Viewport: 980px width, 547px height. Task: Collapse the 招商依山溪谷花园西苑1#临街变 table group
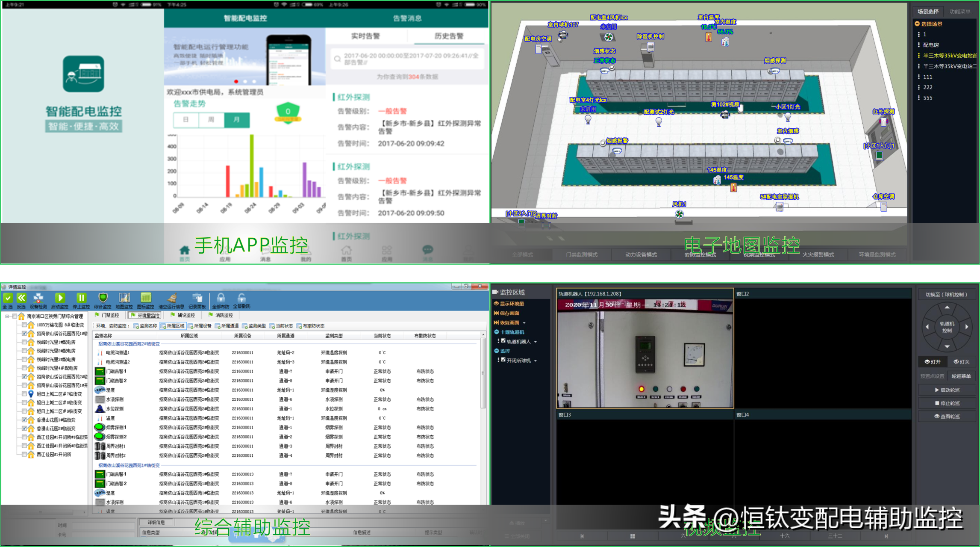tap(129, 465)
